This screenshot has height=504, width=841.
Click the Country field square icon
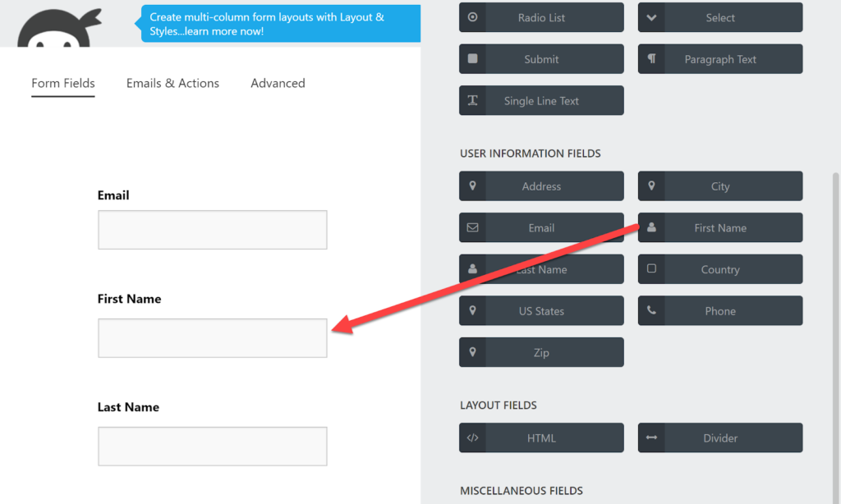(651, 268)
